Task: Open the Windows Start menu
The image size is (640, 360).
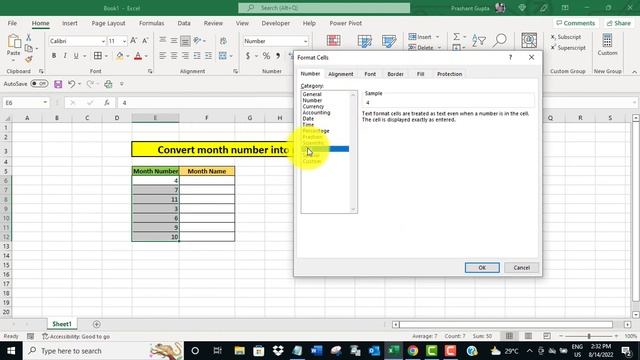Action: pos(11,351)
